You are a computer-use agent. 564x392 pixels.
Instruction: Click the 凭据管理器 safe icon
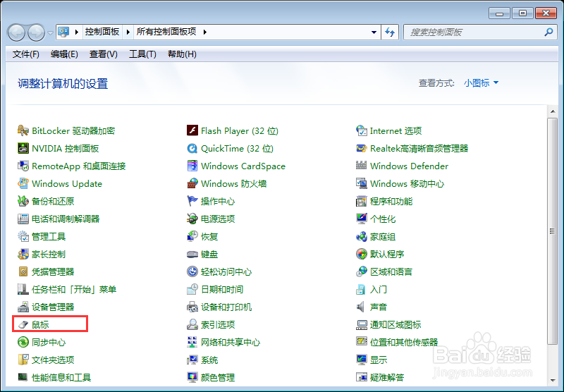pyautogui.click(x=23, y=271)
